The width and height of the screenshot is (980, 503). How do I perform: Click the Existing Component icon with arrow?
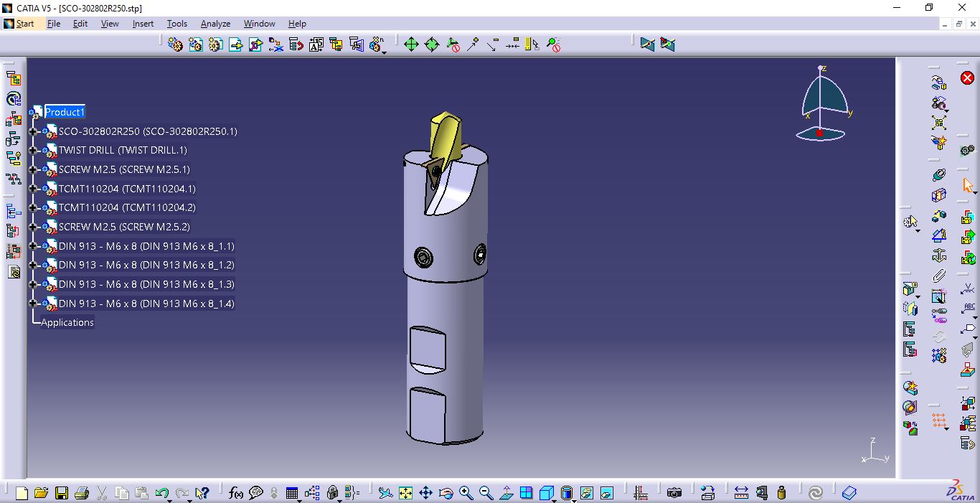[236, 44]
